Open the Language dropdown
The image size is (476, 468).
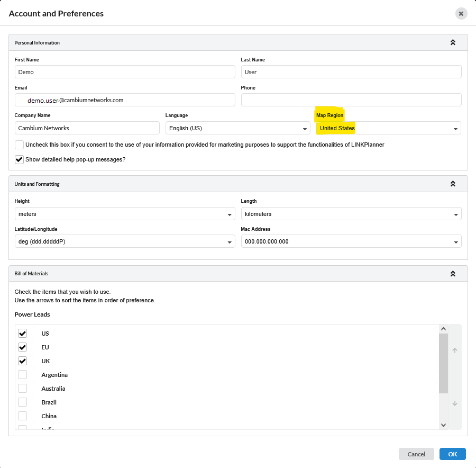click(237, 128)
